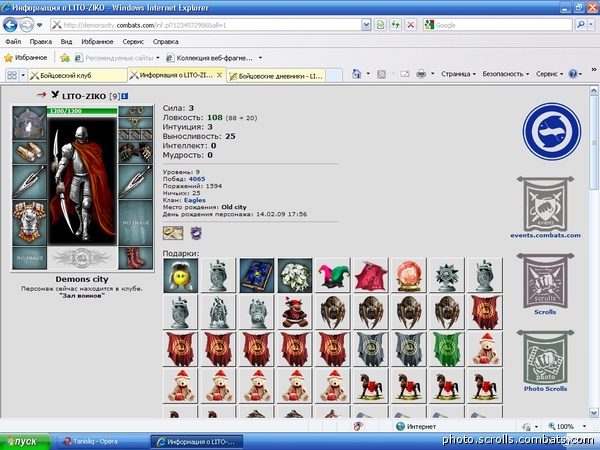600x450 pixels.
Task: Click the Коллекция веб-фрагментов link
Action: coord(210,58)
